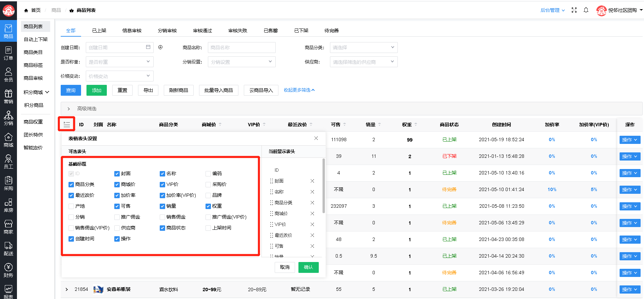Open the 是否称重 dropdown
This screenshot has width=644, height=299.
click(x=119, y=62)
